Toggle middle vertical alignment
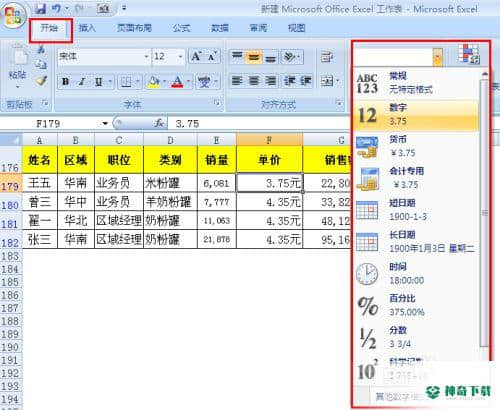This screenshot has height=410, width=500. click(254, 57)
